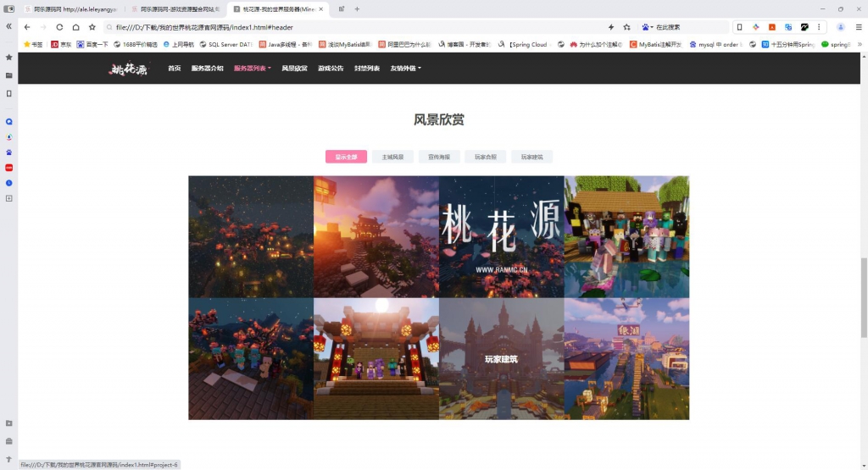Open the sidebar star favorites panel
The width and height of the screenshot is (868, 470).
pyautogui.click(x=8, y=57)
